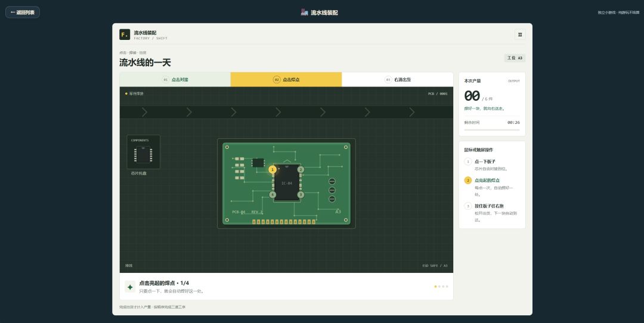Click the 流水线的一天 page heading
The image size is (644, 323).
(x=145, y=63)
